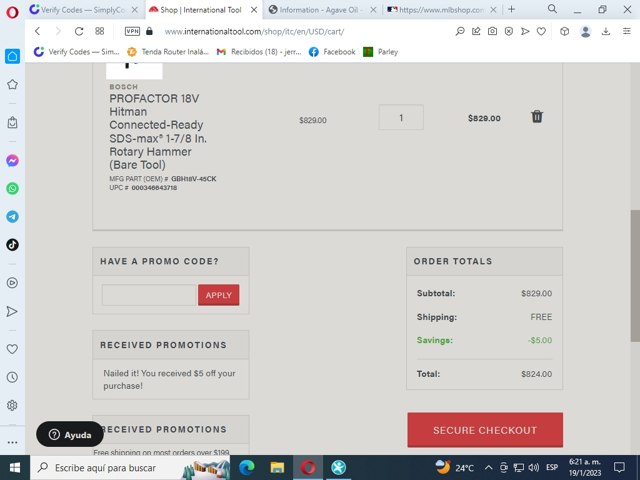Open profile account avatar

coord(585,31)
